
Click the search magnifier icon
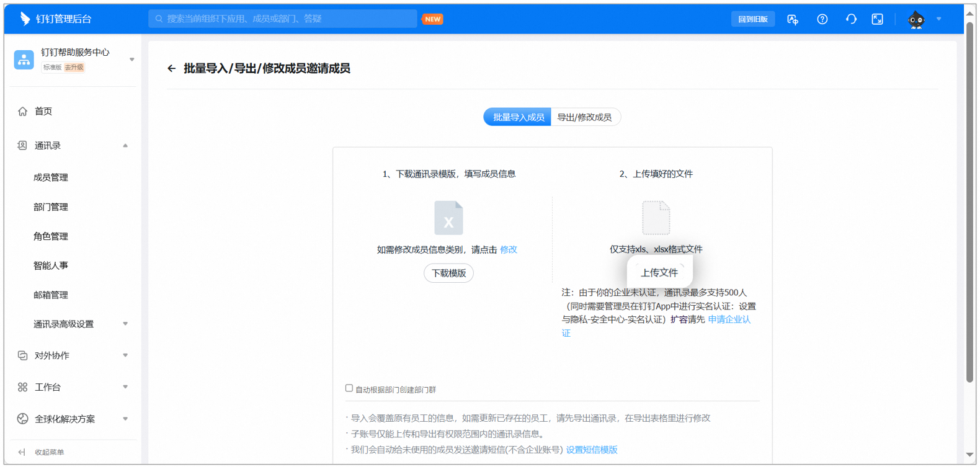pos(159,19)
